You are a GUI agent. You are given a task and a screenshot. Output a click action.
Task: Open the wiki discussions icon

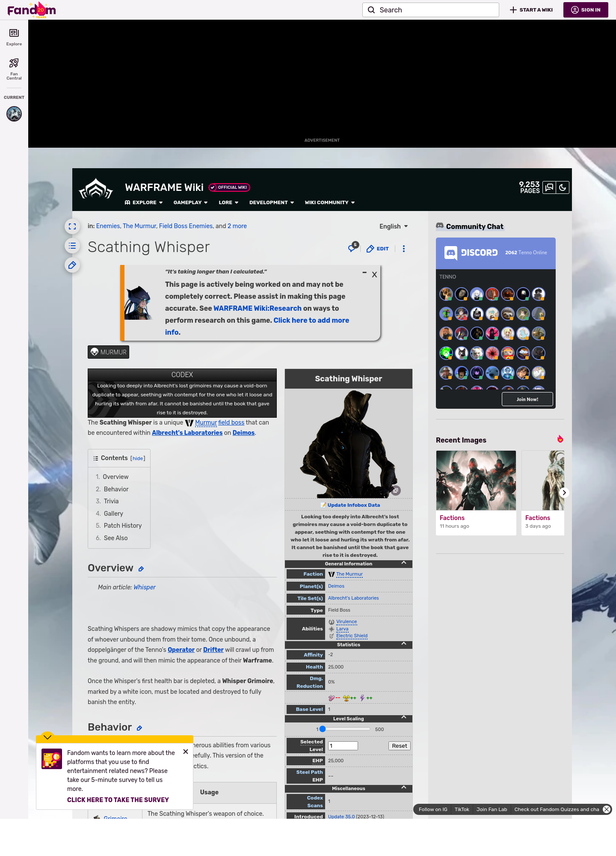click(549, 187)
